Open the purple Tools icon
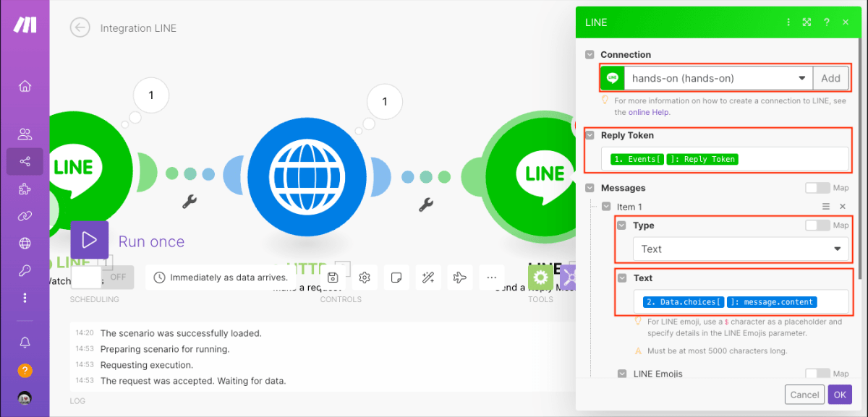 pos(566,278)
